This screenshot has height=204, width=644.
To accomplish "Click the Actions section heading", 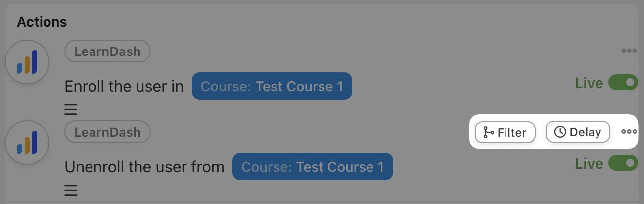I will click(x=42, y=22).
